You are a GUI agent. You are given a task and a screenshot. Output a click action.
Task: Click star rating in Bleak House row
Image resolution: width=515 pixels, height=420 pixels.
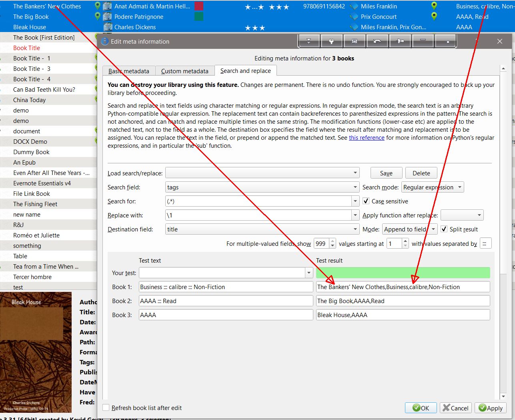pos(255,28)
